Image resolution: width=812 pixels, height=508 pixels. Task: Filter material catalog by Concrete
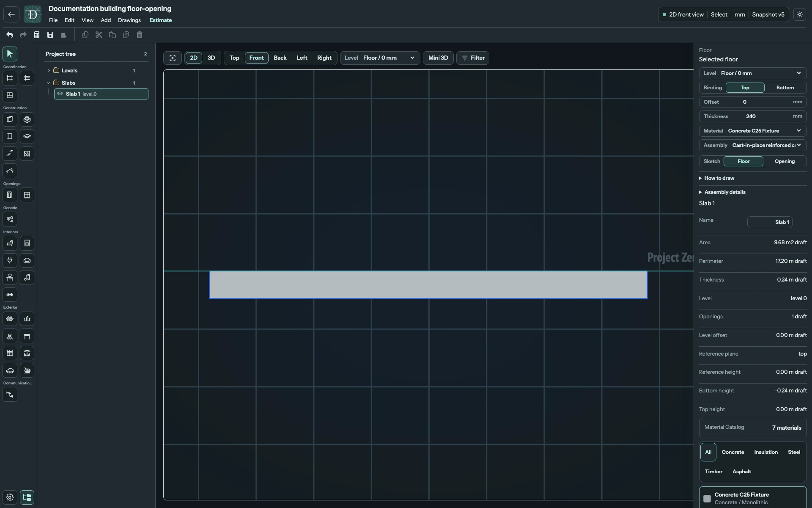(x=733, y=452)
